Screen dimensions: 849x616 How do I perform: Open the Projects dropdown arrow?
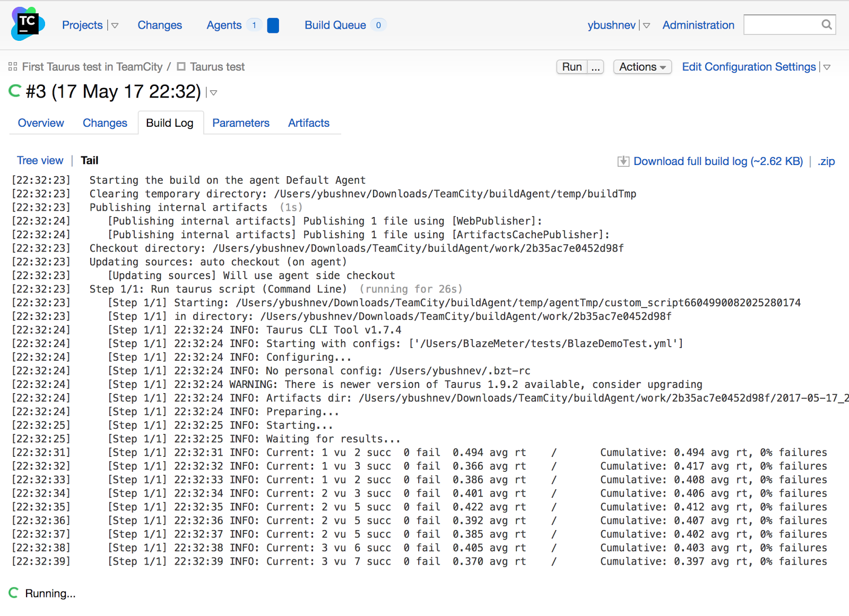pos(115,25)
